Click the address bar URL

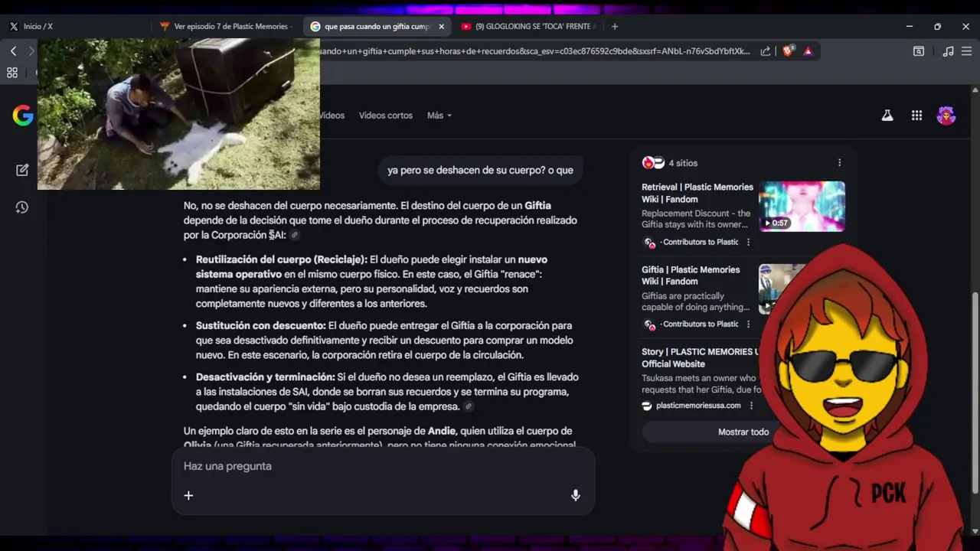coord(535,51)
